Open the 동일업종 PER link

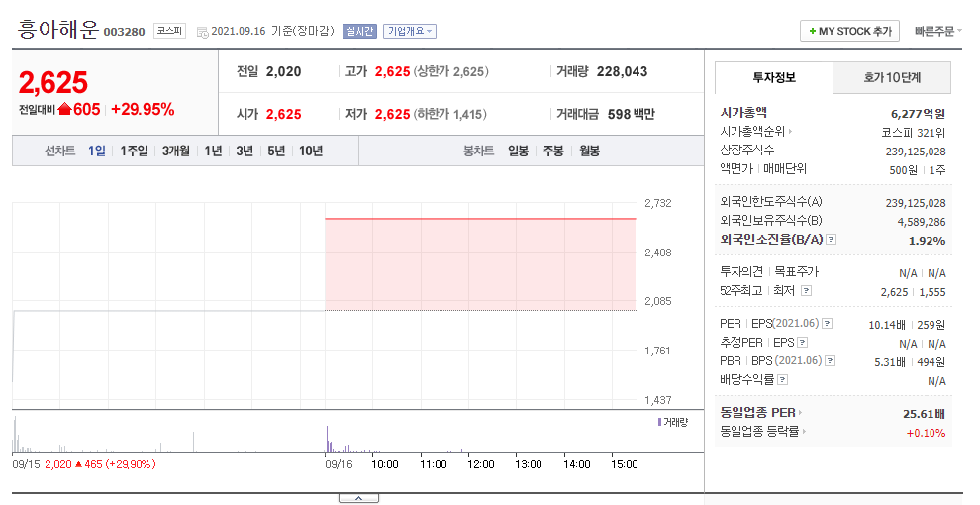(x=760, y=413)
